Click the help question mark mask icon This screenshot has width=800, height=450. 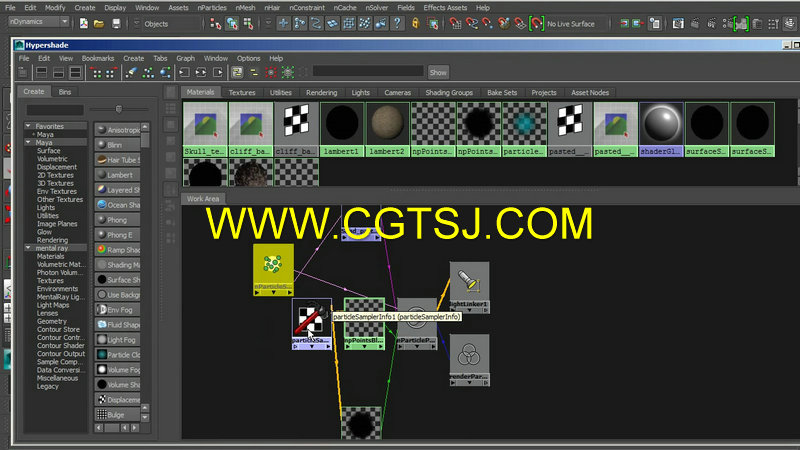pos(397,23)
